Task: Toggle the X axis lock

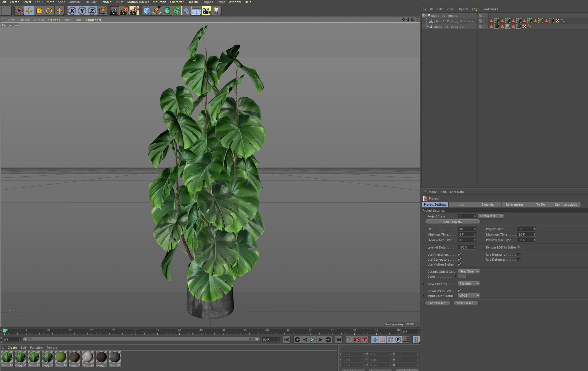Action: click(72, 11)
